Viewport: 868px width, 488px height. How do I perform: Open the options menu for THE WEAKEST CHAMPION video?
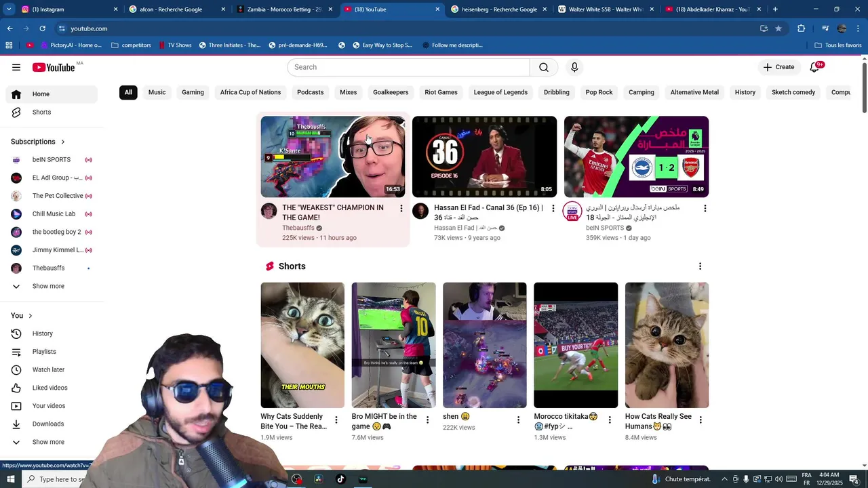pyautogui.click(x=401, y=208)
